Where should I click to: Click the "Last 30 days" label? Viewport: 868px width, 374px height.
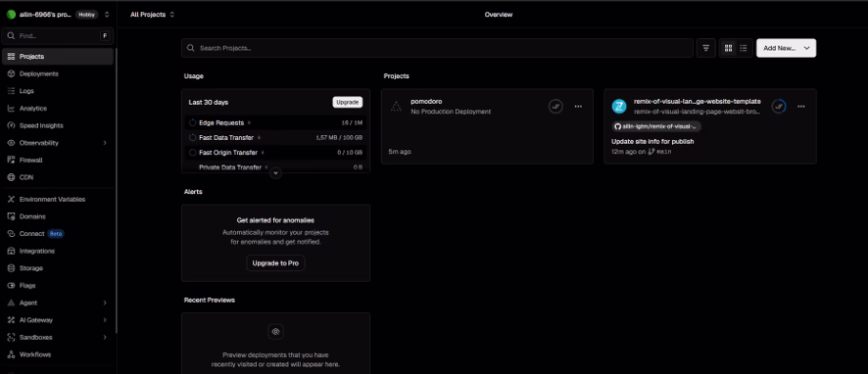coord(208,103)
